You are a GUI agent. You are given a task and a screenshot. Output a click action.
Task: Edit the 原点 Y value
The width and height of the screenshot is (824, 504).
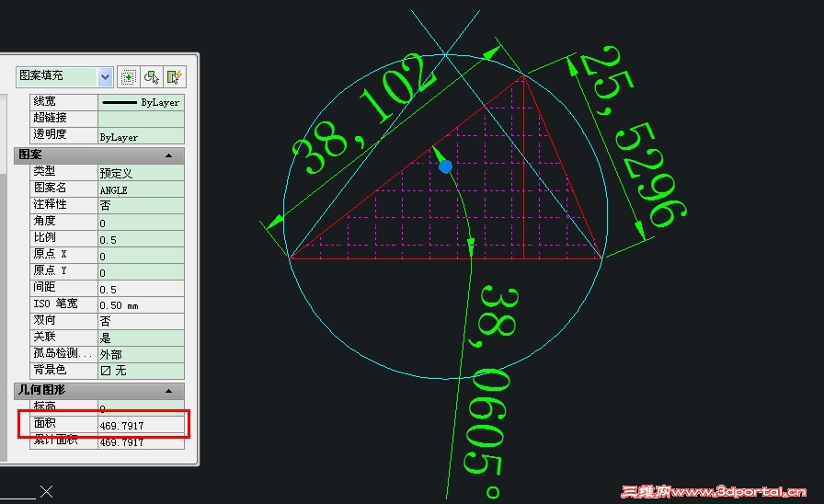[x=141, y=272]
